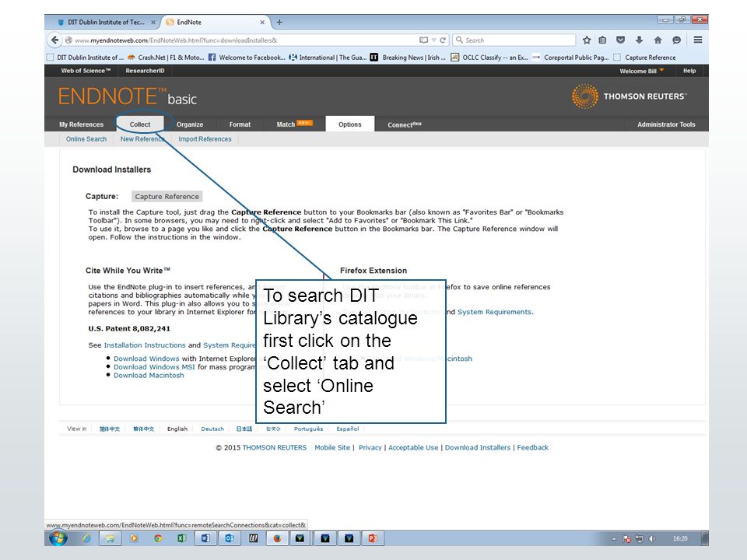The width and height of the screenshot is (747, 560).
Task: Open Firefox Extension System Requirements link
Action: pyautogui.click(x=494, y=312)
